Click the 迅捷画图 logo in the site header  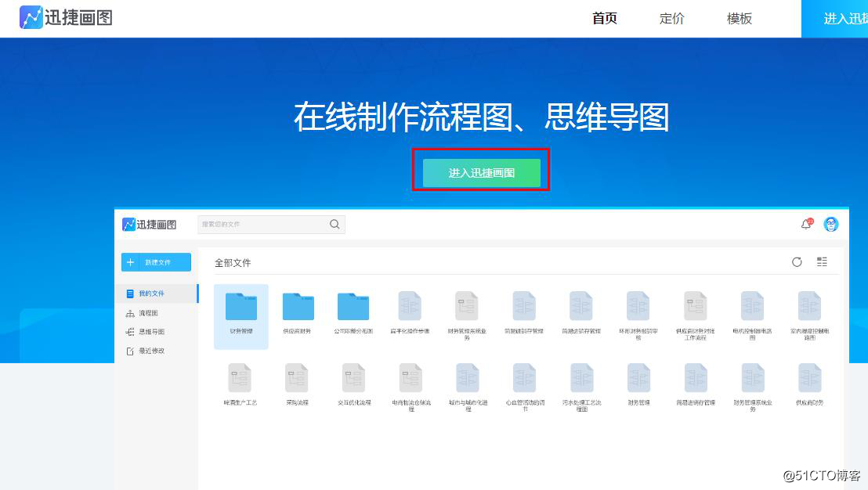[x=67, y=17]
